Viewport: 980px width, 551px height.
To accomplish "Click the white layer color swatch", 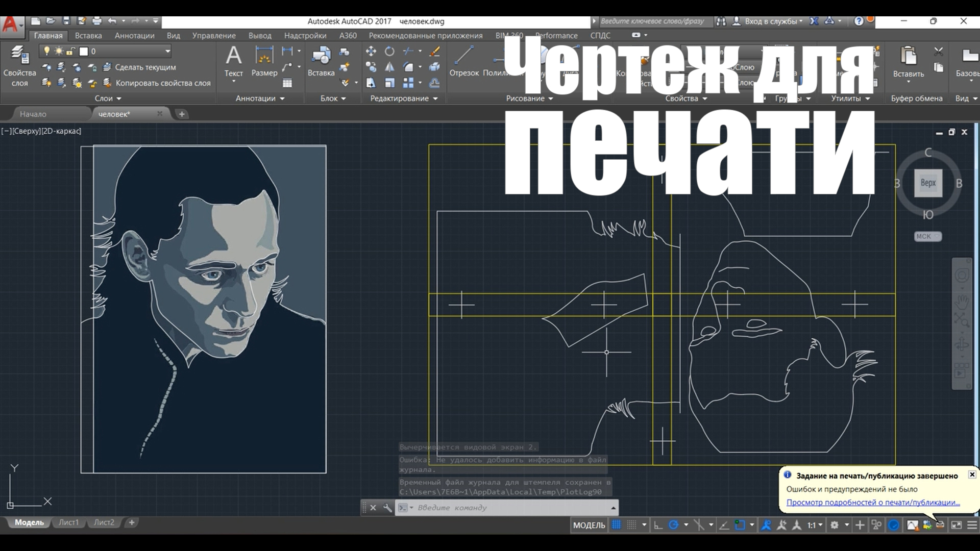I will 84,51.
